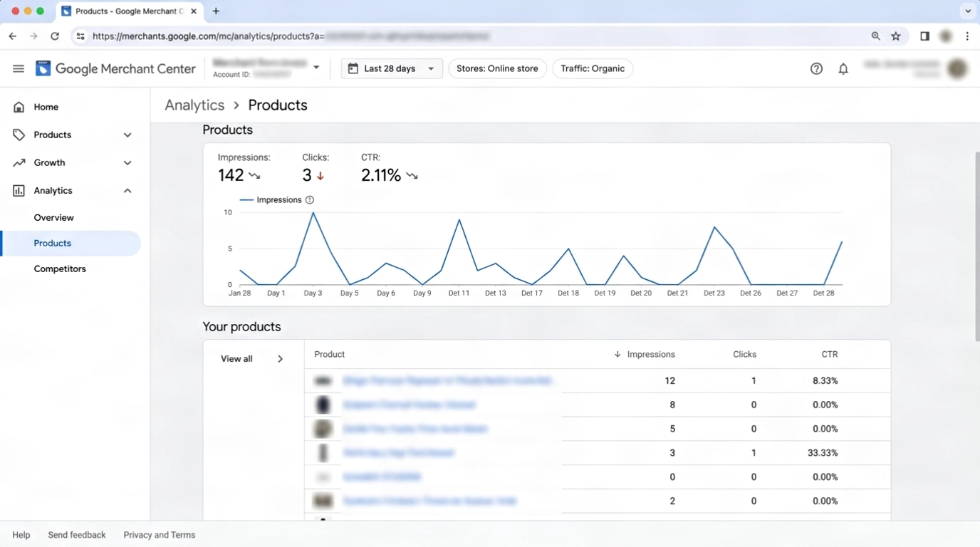Click the account avatar in header
This screenshot has height=547, width=980.
pyautogui.click(x=957, y=68)
